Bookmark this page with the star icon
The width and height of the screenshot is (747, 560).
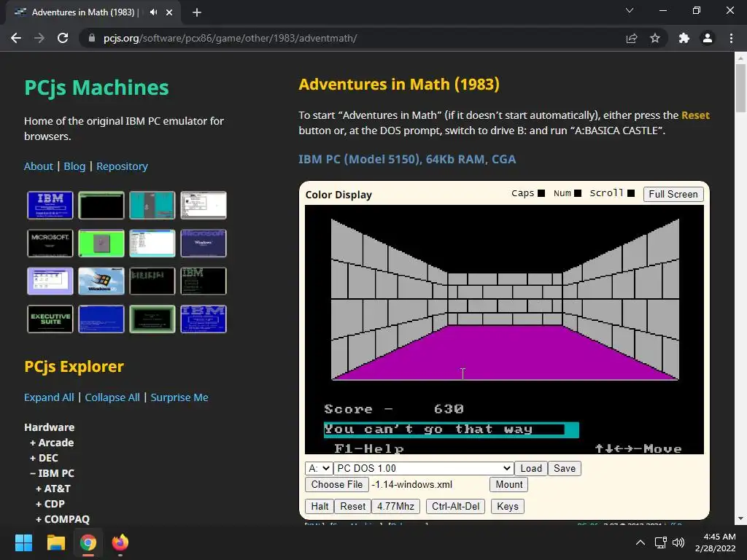pos(655,38)
